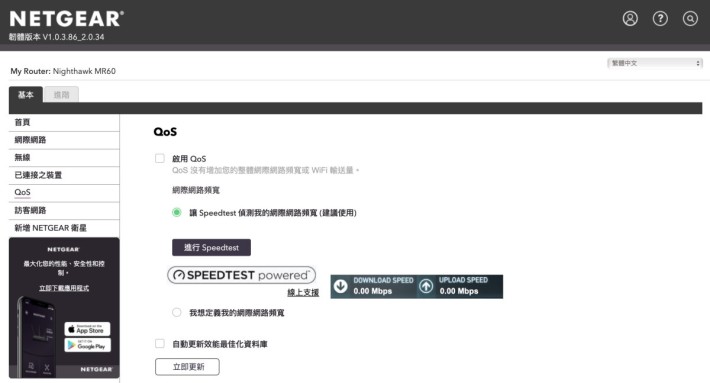The image size is (710, 383).
Task: Check 自動更新效能最佳化資料庫 checkbox
Action: coord(160,344)
